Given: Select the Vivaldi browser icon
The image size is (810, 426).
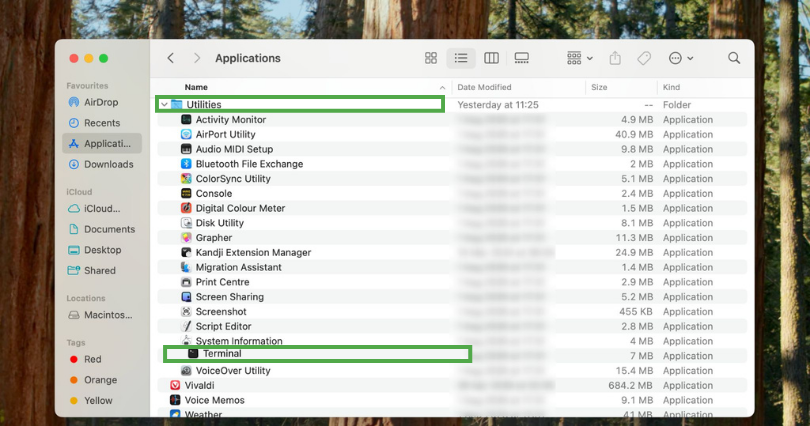Looking at the screenshot, I should tap(175, 386).
